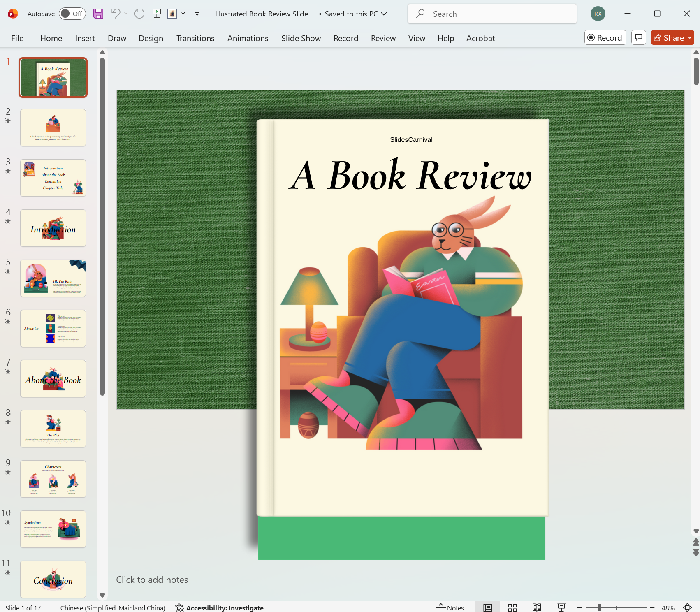Viewport: 700px width, 612px height.
Task: Click the Redo icon
Action: pyautogui.click(x=139, y=14)
